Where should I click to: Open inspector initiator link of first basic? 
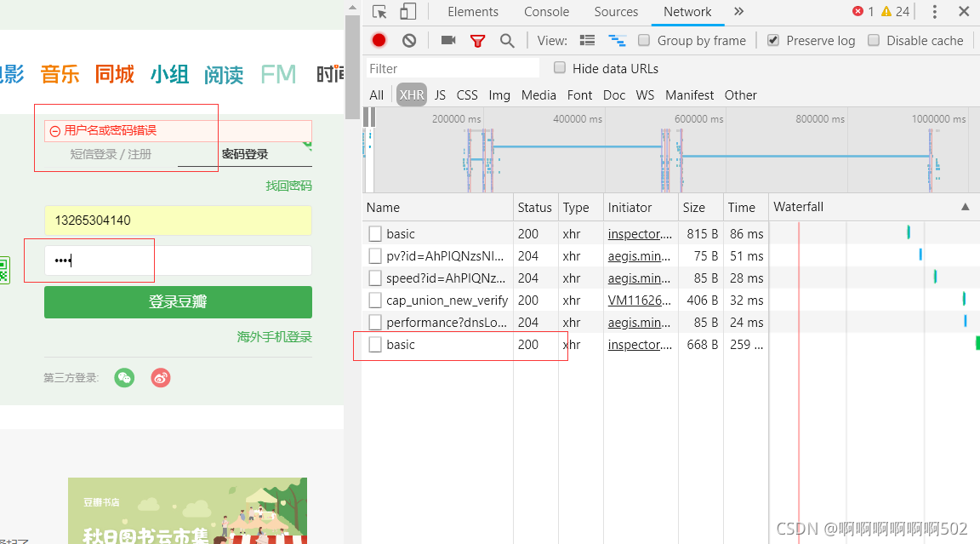(640, 234)
